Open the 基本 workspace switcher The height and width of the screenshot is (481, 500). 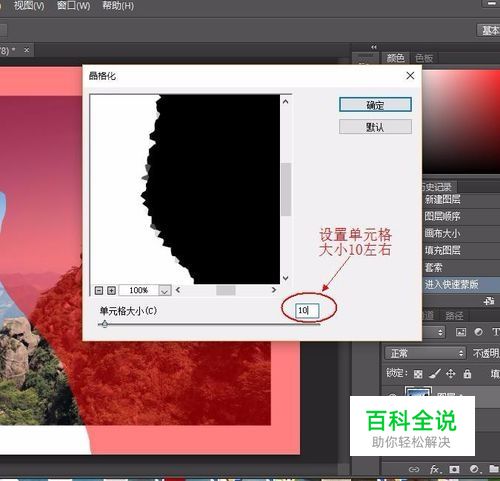[x=489, y=30]
